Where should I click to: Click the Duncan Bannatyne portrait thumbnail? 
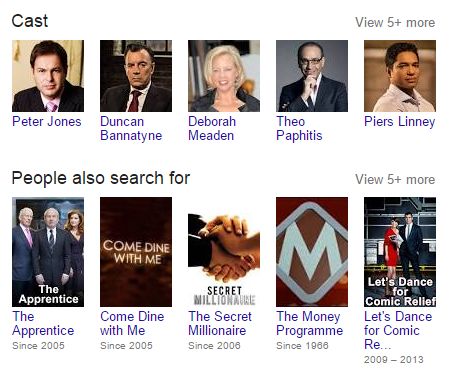[x=136, y=76]
